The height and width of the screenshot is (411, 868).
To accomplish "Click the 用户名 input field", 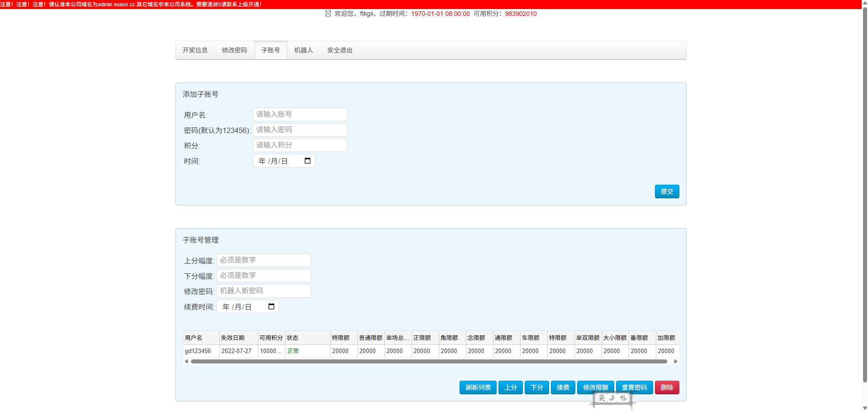I will point(300,115).
